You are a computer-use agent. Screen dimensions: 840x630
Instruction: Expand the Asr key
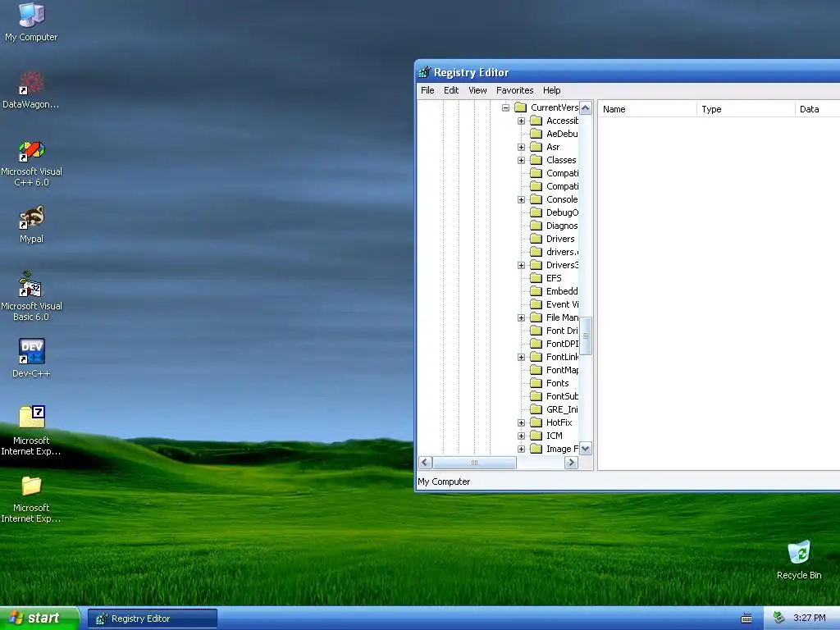[x=521, y=148]
